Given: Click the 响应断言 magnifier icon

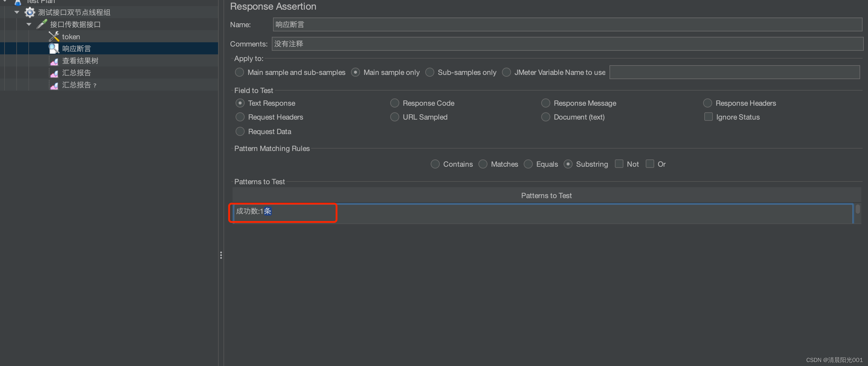Looking at the screenshot, I should (54, 49).
